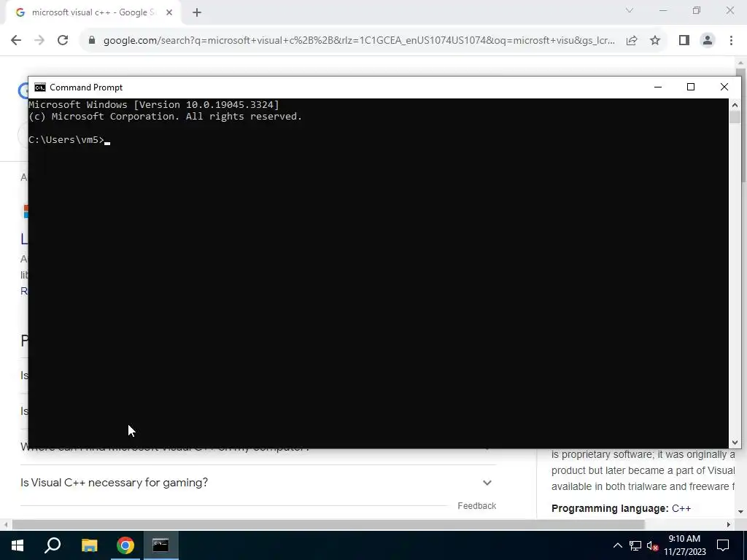
Task: Click the Feedback link
Action: pos(477,506)
